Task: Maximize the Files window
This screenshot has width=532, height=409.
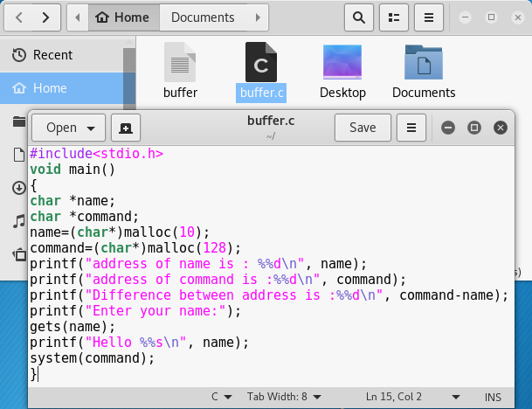Action: pyautogui.click(x=491, y=17)
